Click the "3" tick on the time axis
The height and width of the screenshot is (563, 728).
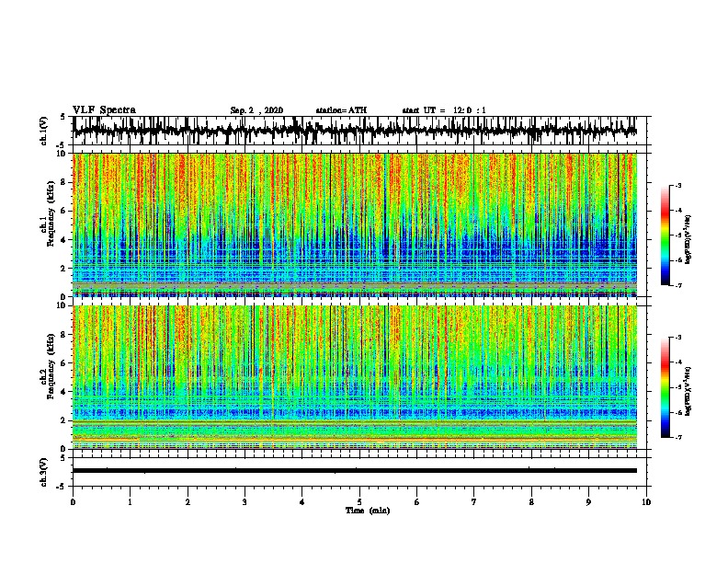click(245, 502)
